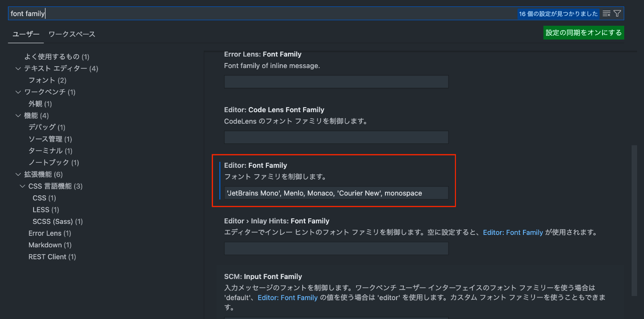Screen dimensions: 644x319
Task: Select 外観 (1) tree item
Action: pyautogui.click(x=40, y=104)
